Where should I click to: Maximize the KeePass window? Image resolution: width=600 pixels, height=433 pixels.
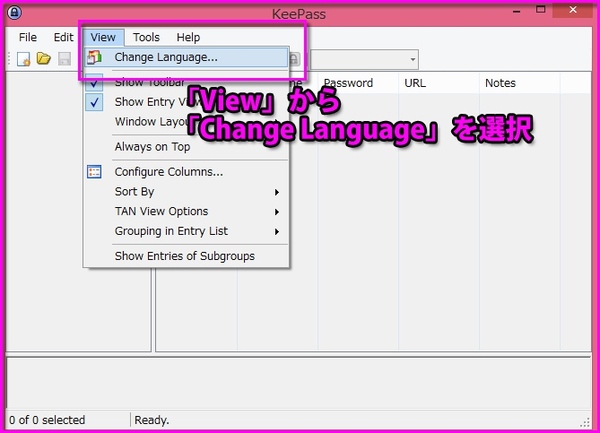pyautogui.click(x=540, y=10)
